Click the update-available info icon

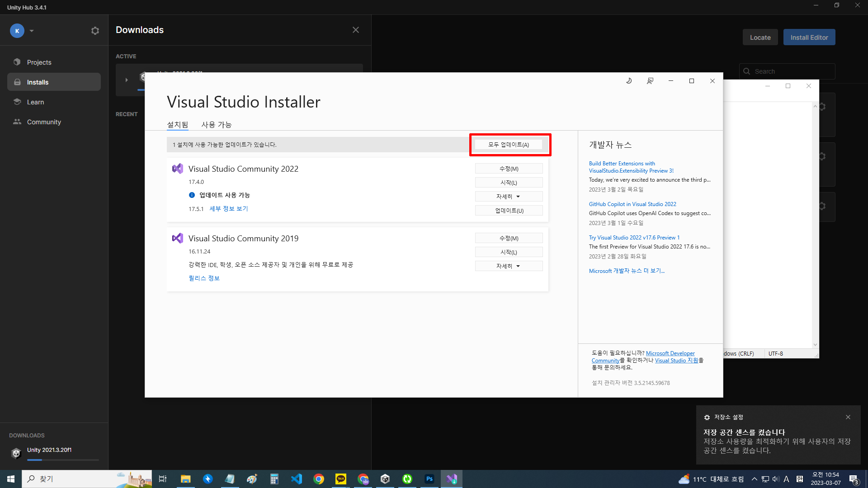[192, 195]
